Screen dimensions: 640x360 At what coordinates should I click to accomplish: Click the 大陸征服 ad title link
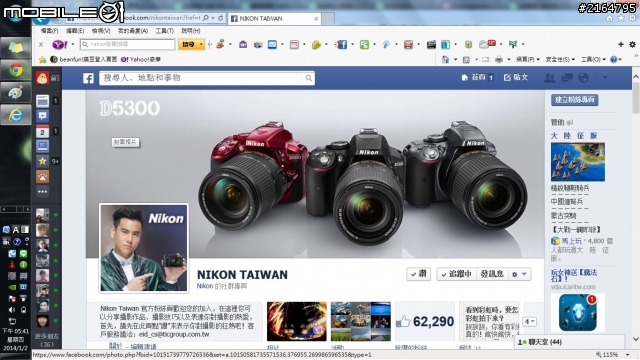(574, 136)
